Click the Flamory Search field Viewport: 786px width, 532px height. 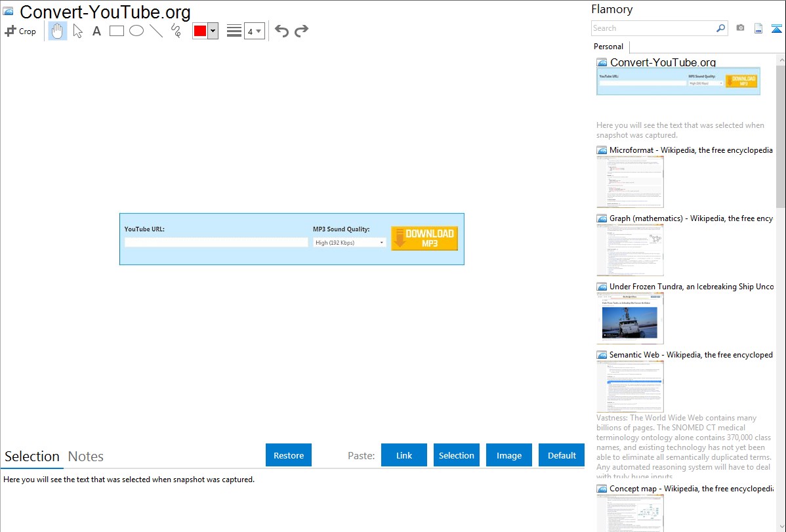(x=653, y=28)
